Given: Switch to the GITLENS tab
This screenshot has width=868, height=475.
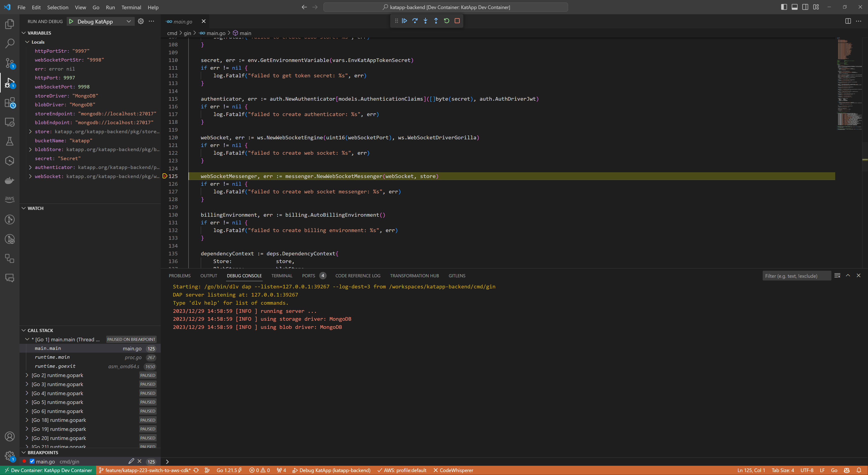Looking at the screenshot, I should pyautogui.click(x=457, y=276).
